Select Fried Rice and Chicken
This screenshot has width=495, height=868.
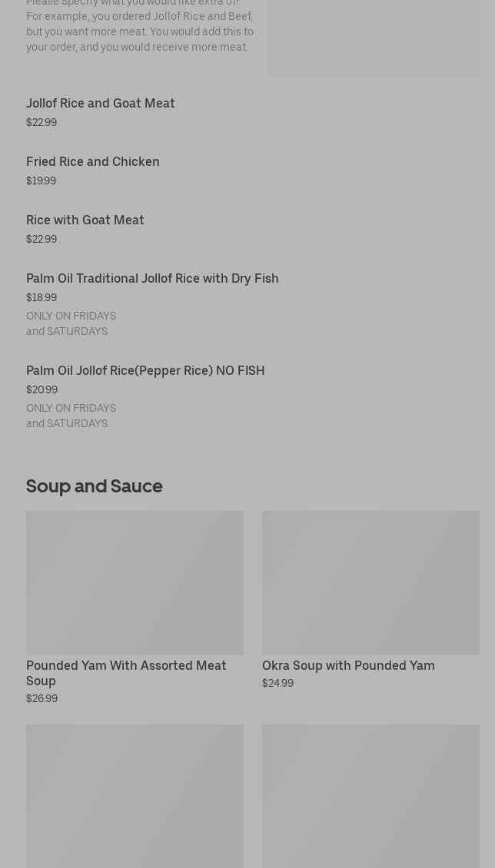tap(93, 162)
